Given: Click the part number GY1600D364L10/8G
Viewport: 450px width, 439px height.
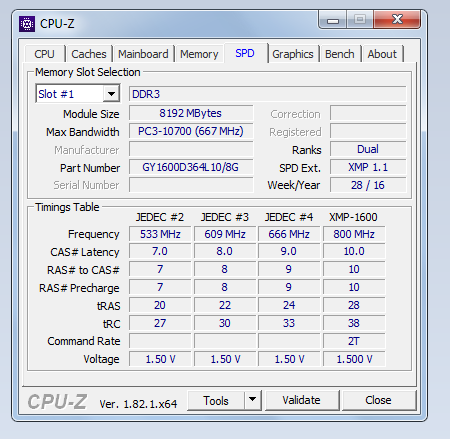Looking at the screenshot, I should click(191, 167).
